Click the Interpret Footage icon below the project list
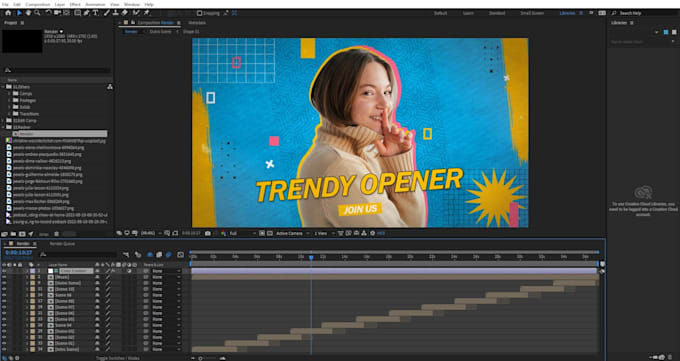This screenshot has height=361, width=680. coord(5,234)
